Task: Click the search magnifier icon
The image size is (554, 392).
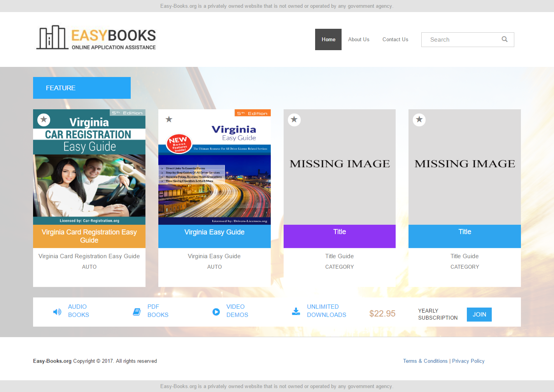Action: tap(505, 39)
